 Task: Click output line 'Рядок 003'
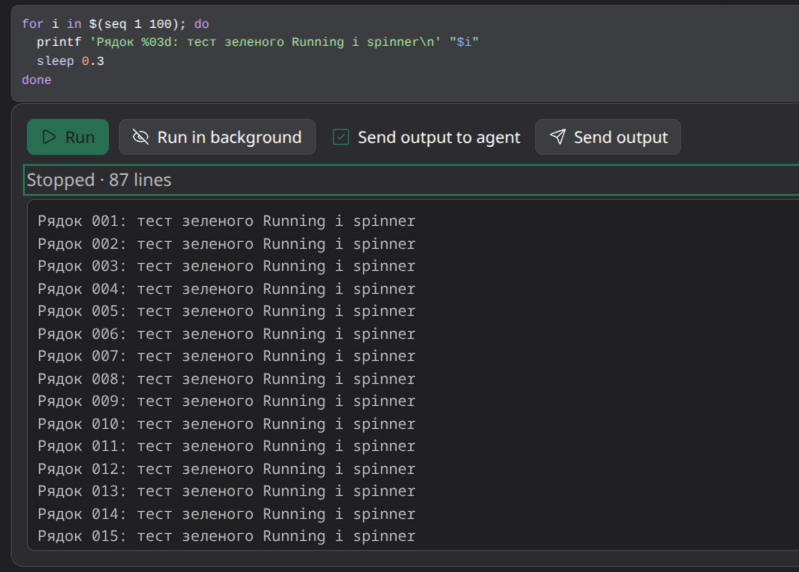point(227,266)
